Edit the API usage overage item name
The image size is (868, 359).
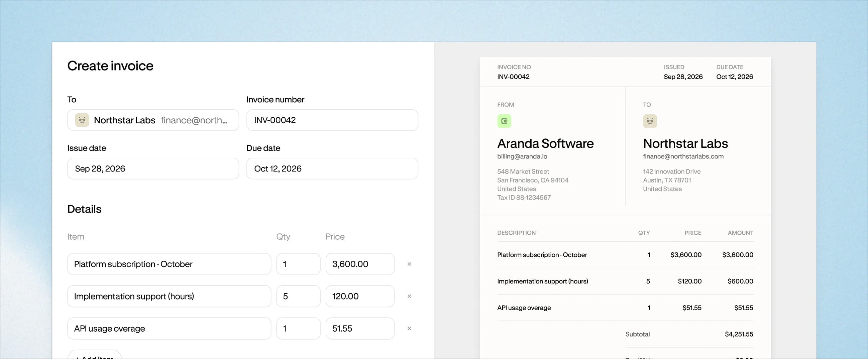pyautogui.click(x=169, y=328)
